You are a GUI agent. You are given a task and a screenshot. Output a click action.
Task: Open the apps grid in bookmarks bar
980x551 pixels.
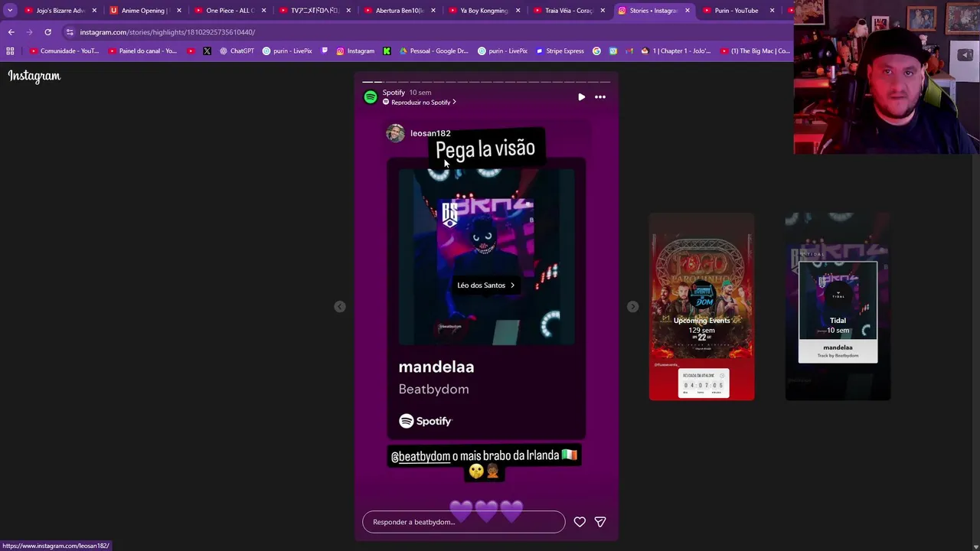(x=10, y=51)
